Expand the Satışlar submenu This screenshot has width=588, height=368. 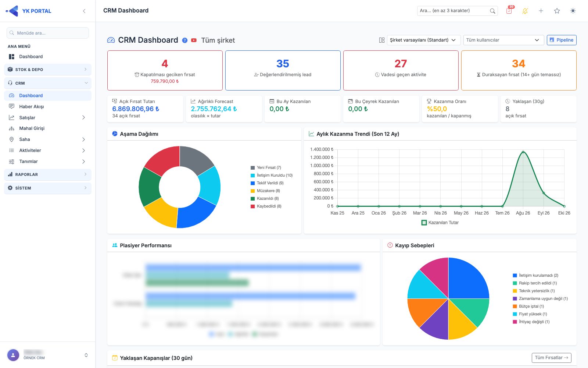click(48, 117)
